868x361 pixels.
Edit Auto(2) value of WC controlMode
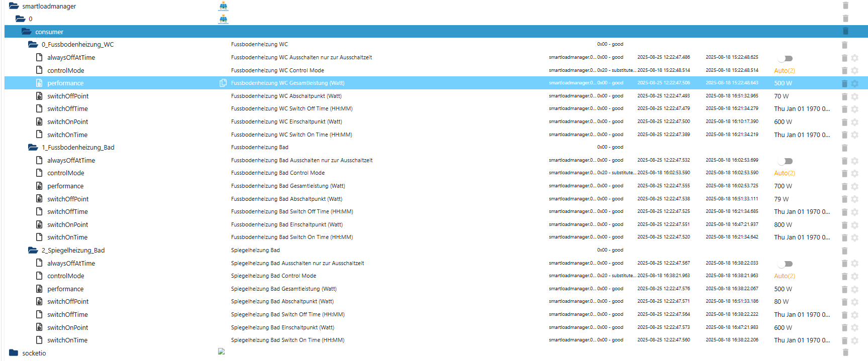coord(785,71)
